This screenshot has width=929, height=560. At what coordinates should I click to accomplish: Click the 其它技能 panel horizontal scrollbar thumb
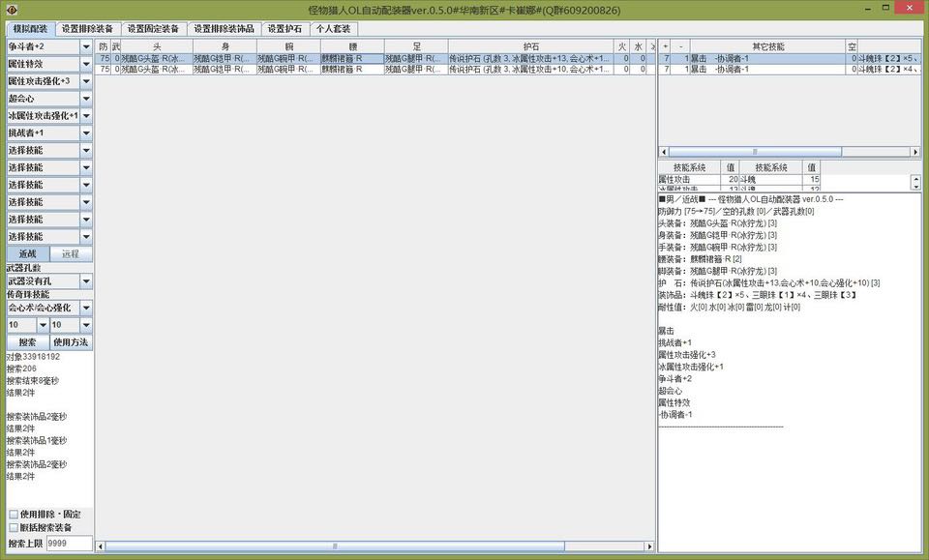pos(755,152)
